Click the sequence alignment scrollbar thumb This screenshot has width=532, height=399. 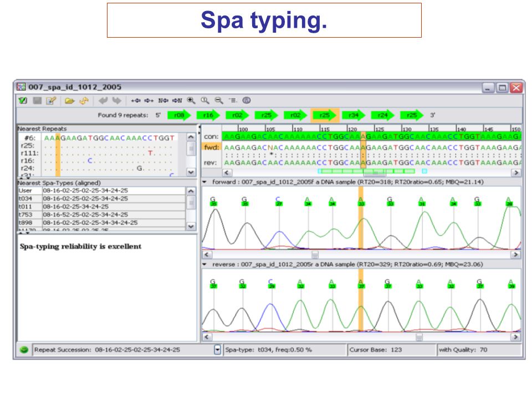375,172
